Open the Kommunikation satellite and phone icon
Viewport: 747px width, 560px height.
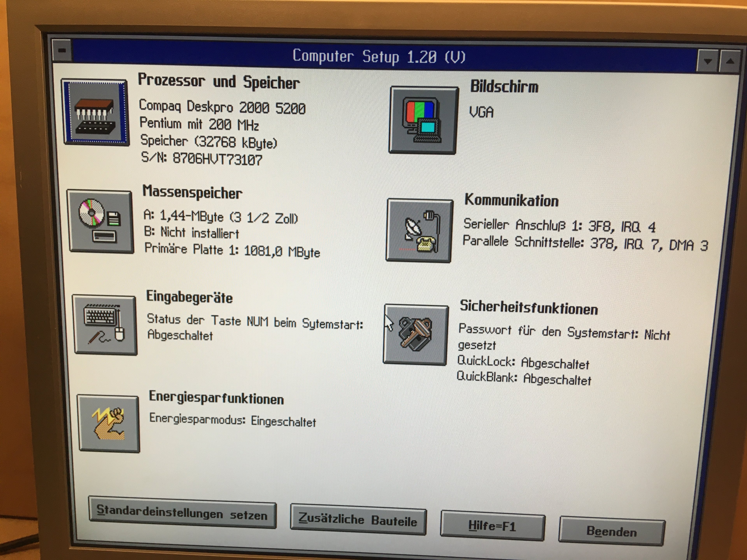click(419, 231)
